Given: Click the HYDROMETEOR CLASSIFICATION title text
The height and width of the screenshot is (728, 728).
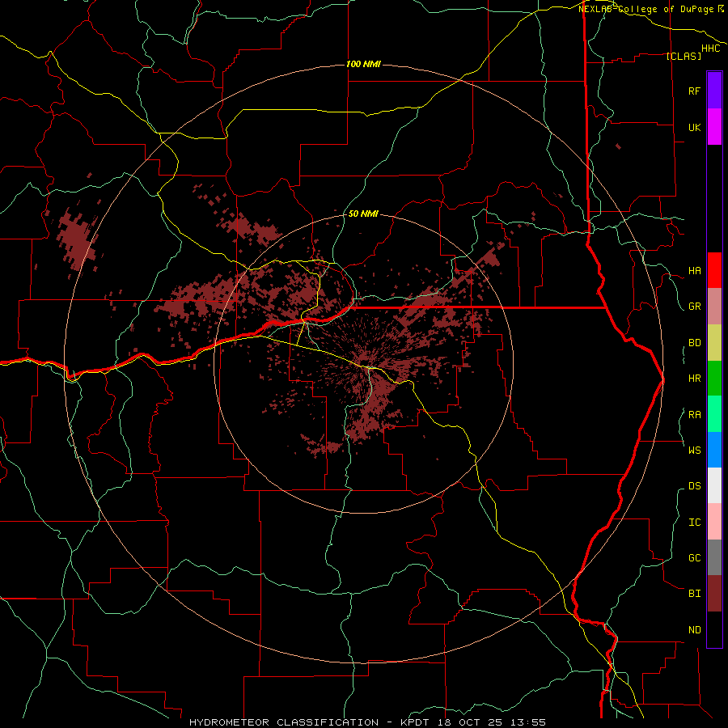Looking at the screenshot, I should (x=284, y=722).
